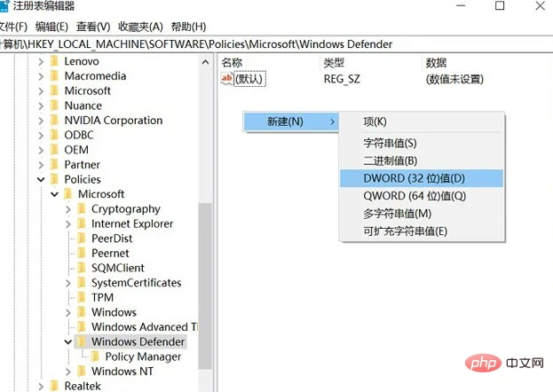Expand the Windows NT key
Viewport: 553px width, 392px height.
tap(68, 372)
